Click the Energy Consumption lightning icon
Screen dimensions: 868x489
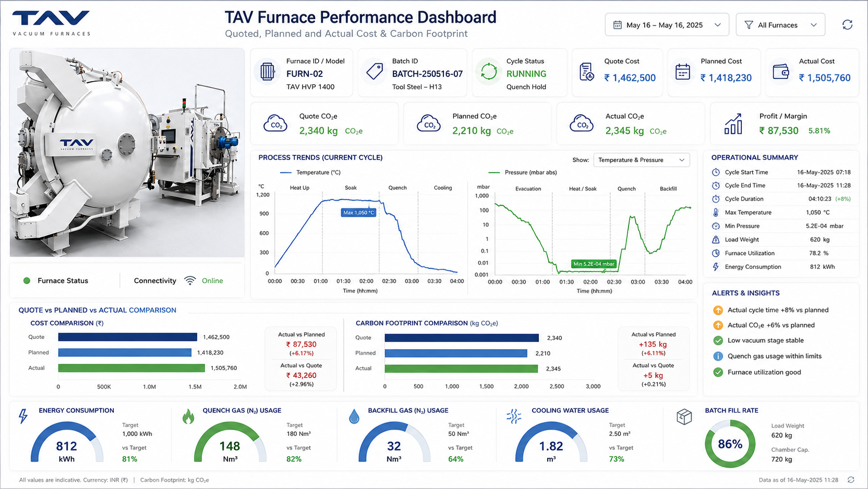[x=23, y=416]
